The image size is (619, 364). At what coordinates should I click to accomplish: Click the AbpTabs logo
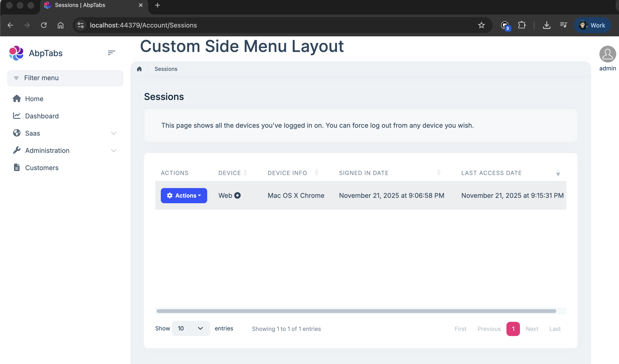coord(16,53)
